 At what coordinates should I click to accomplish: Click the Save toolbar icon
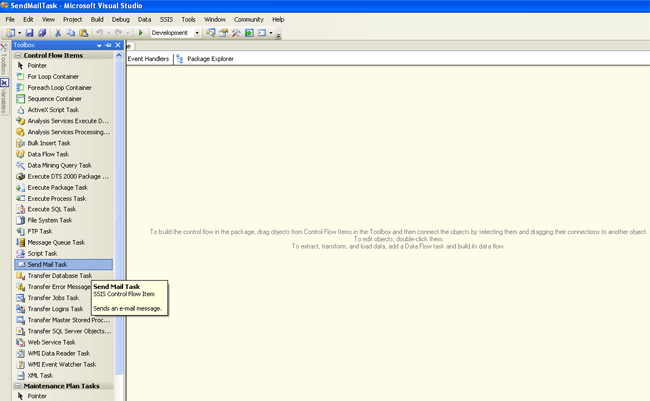[x=29, y=33]
